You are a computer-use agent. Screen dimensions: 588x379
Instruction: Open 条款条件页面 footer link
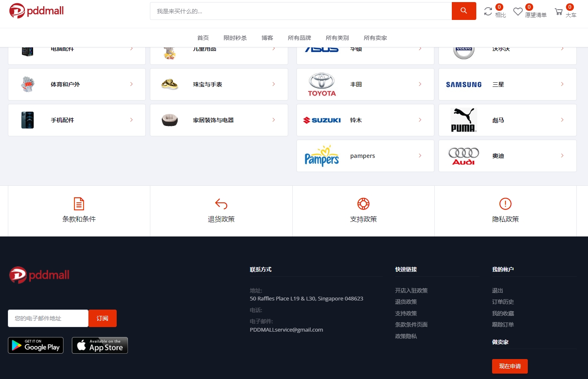click(412, 325)
